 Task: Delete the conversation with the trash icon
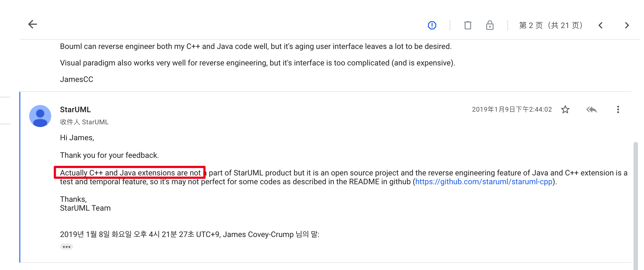468,25
